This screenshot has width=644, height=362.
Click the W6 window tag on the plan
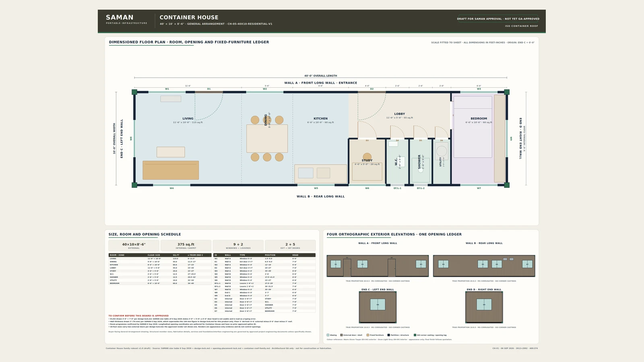point(367,188)
